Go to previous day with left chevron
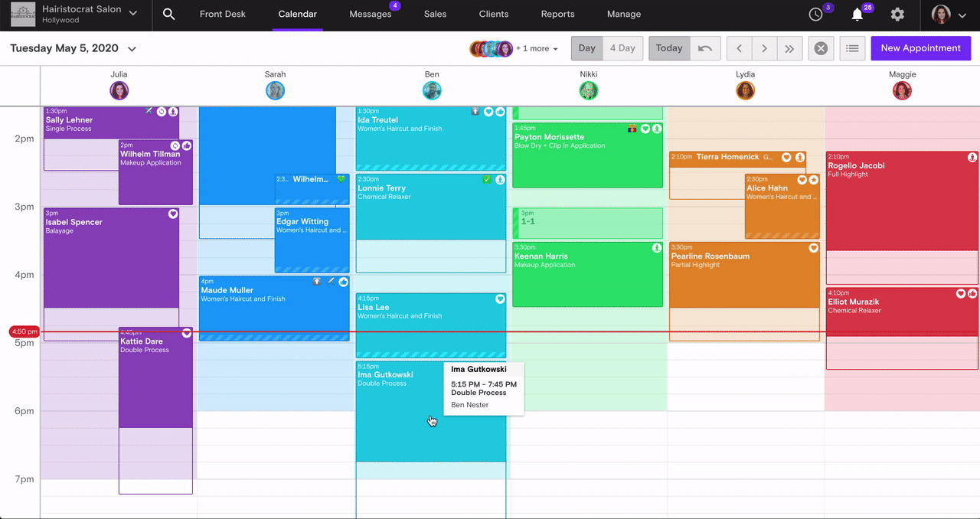Screen dimensions: 980x519 pos(739,48)
